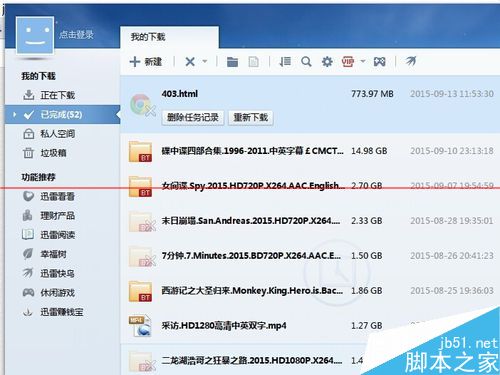This screenshot has width=500, height=375.
Task: Click the trash bin icon beside 垃圾箱
Action: point(28,153)
